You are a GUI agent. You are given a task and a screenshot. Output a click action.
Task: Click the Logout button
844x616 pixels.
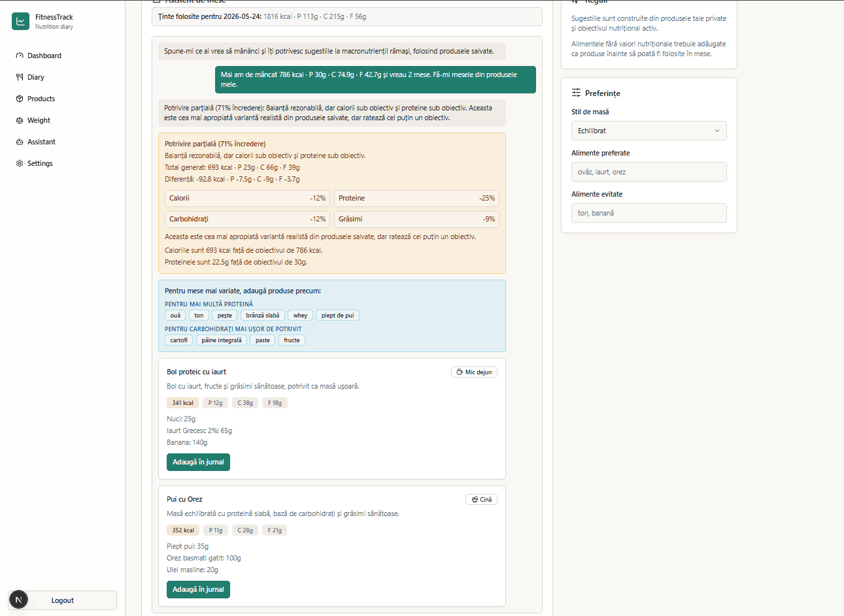click(63, 600)
